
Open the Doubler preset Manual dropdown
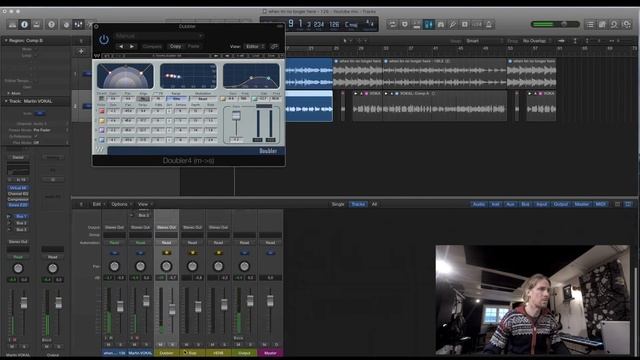click(159, 36)
